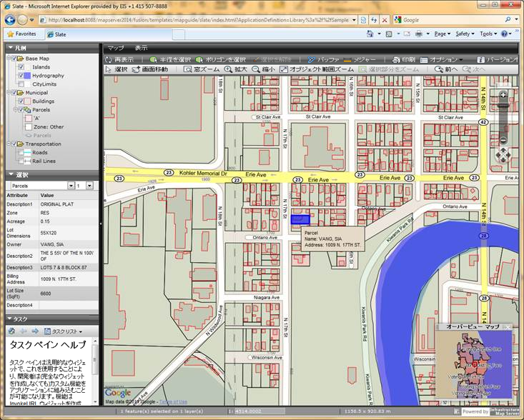This screenshot has width=524, height=420.
Task: Click the 印刷 print tool
Action: 403,60
